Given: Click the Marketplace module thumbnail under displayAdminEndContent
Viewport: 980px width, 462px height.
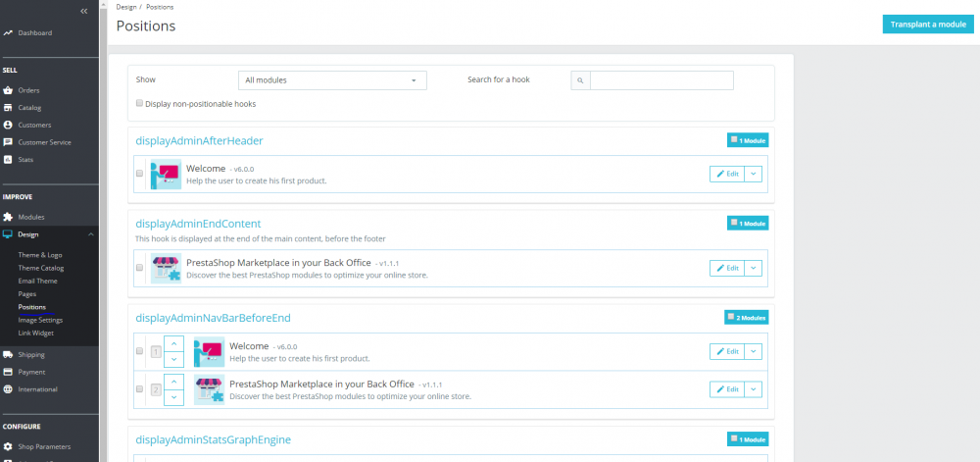Looking at the screenshot, I should (x=166, y=268).
